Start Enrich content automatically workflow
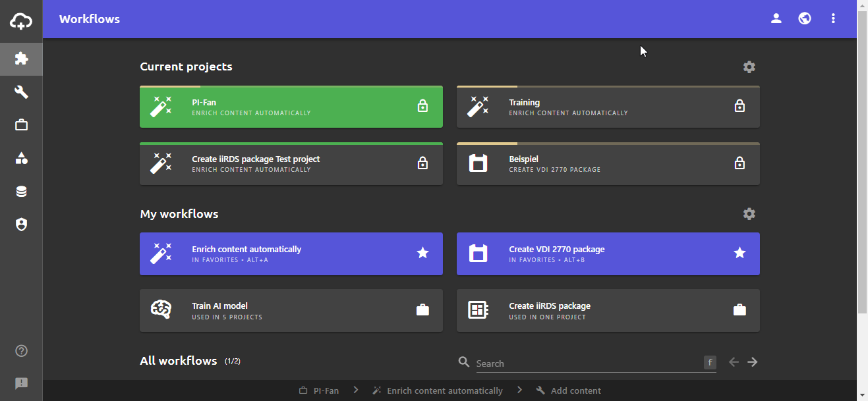This screenshot has width=868, height=401. pos(291,254)
